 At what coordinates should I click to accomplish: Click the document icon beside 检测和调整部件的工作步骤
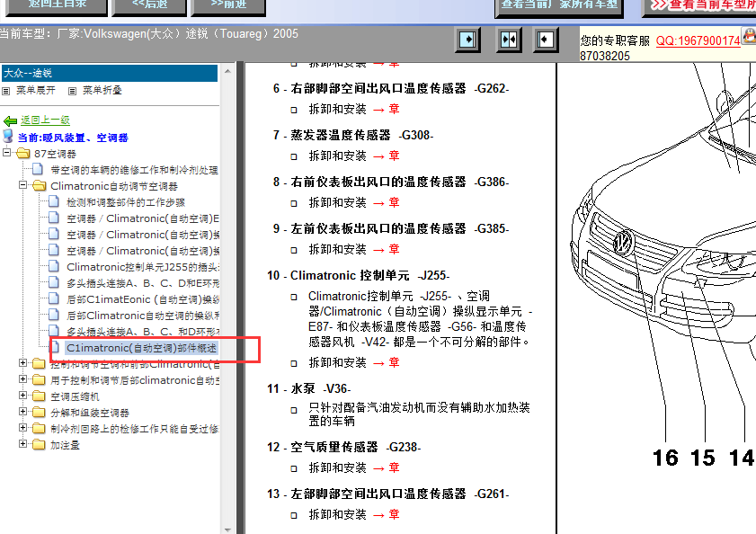click(54, 201)
